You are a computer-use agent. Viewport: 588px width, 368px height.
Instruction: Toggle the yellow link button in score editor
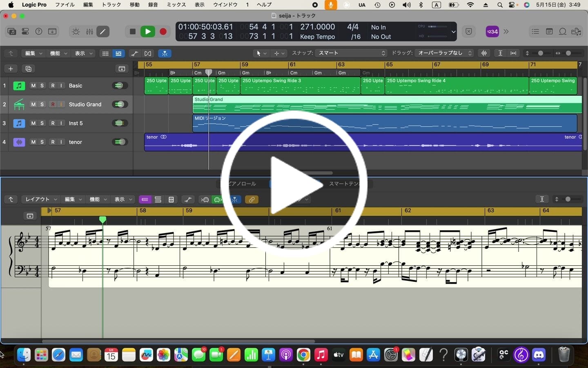tap(252, 200)
